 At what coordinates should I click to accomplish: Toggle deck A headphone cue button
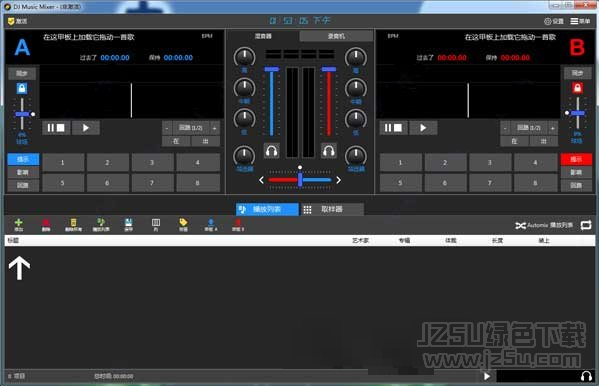tap(272, 151)
